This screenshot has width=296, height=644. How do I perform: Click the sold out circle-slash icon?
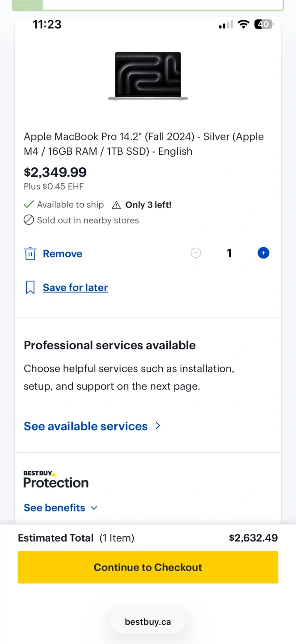pyautogui.click(x=29, y=220)
